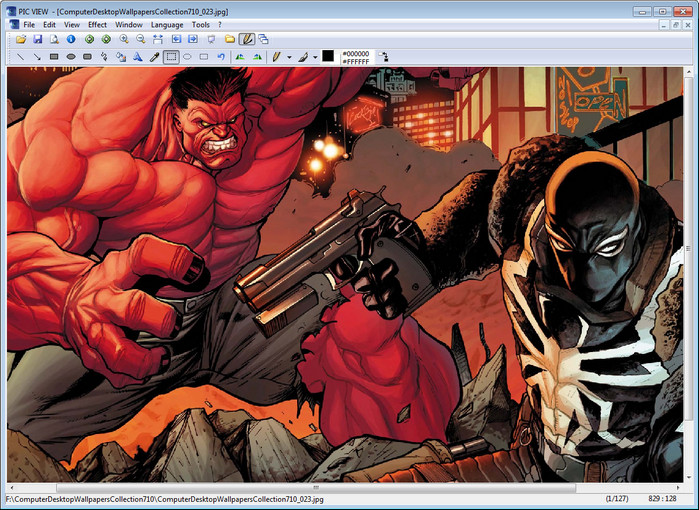Swap colors with the icon beside hex values
Image resolution: width=699 pixels, height=510 pixels.
click(383, 57)
